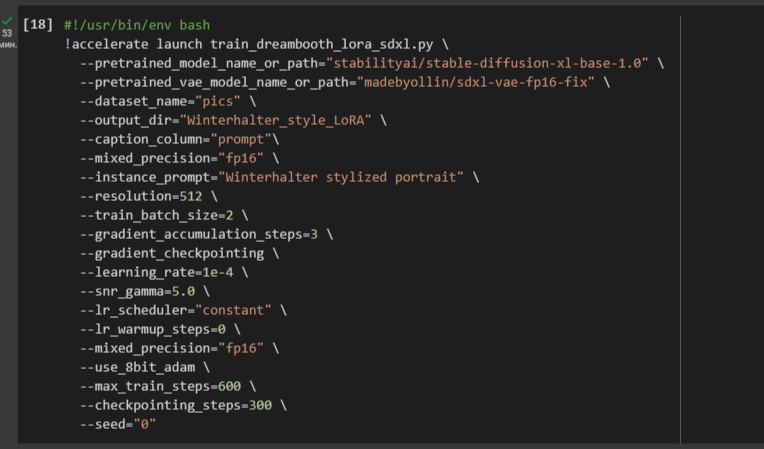Click the cell execution count [18]
Screen dimensions: 764x449
(37, 24)
